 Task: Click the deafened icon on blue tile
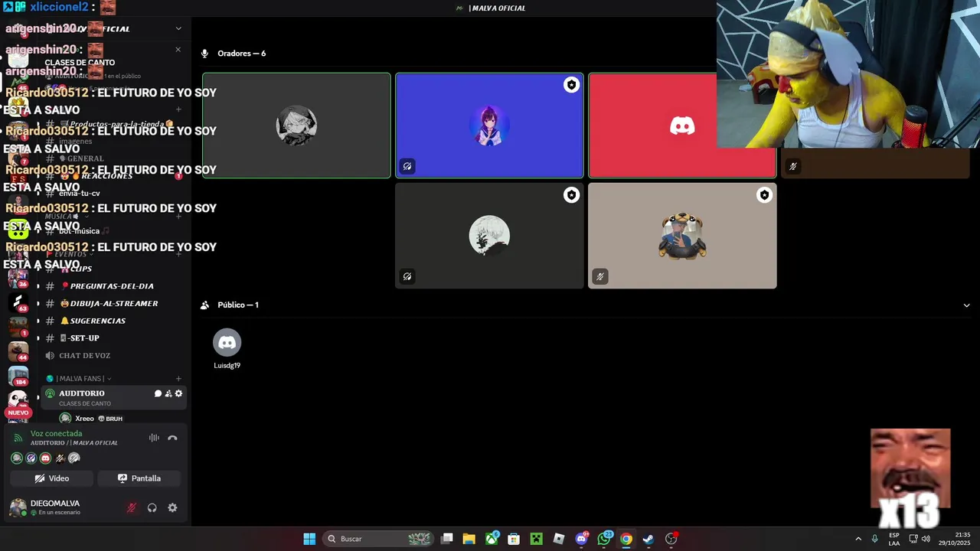(x=407, y=166)
